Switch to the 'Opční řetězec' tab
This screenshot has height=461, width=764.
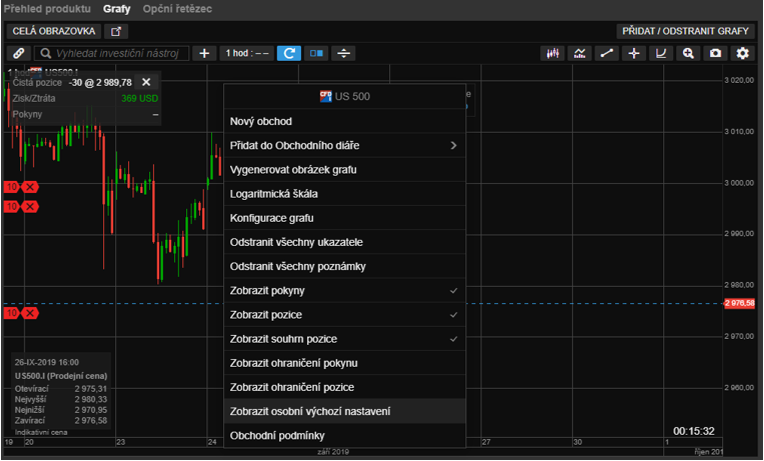177,8
